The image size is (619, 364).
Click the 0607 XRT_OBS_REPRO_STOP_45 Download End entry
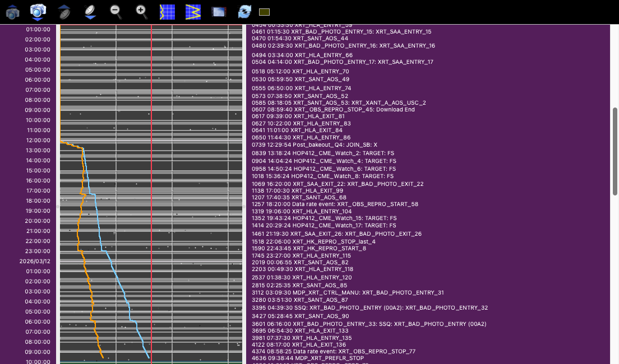point(333,110)
